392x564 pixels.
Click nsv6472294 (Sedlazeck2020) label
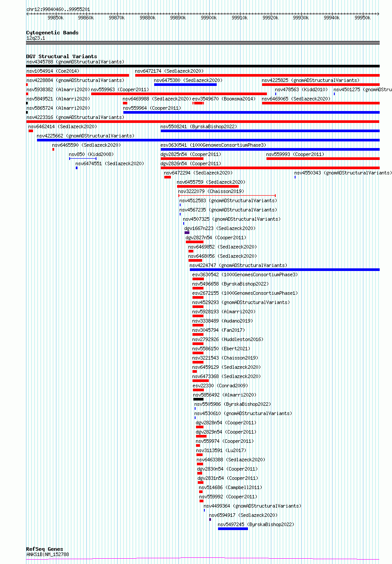[198, 173]
